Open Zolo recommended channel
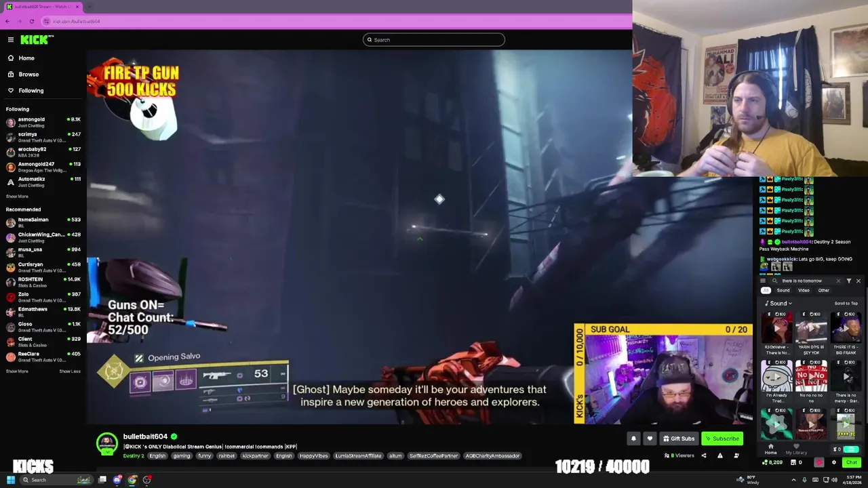This screenshot has width=868, height=488. tap(43, 297)
